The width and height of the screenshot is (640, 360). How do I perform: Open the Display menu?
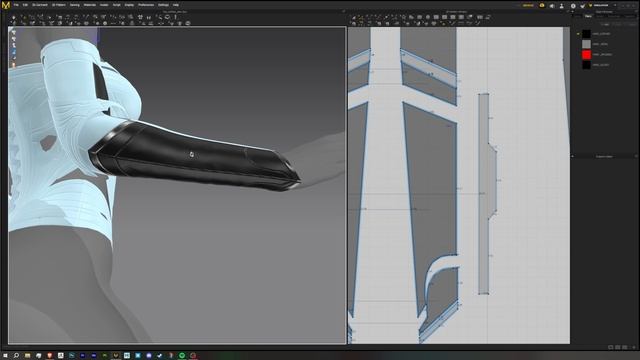click(129, 5)
